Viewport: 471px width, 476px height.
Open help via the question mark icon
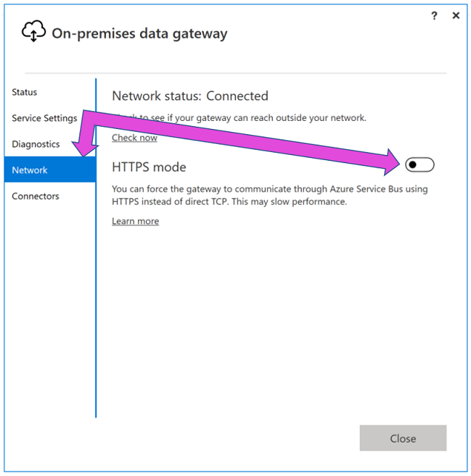click(434, 16)
